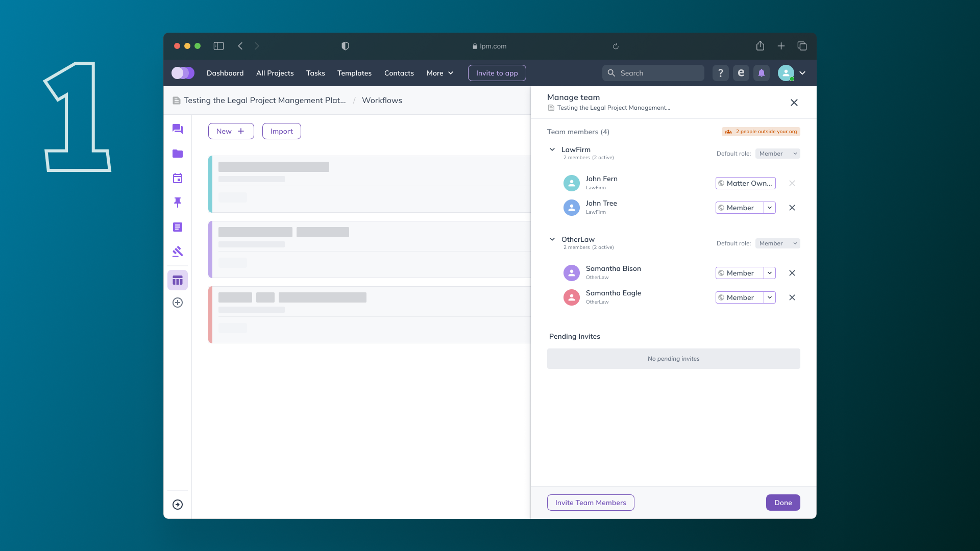Open the folder documents sidebar icon
Viewport: 980px width, 551px height.
pyautogui.click(x=178, y=154)
